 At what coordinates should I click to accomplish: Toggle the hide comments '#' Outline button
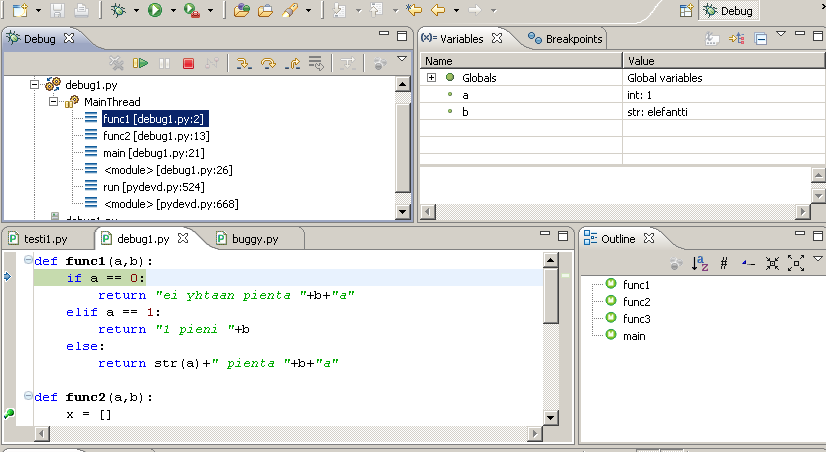pyautogui.click(x=724, y=263)
